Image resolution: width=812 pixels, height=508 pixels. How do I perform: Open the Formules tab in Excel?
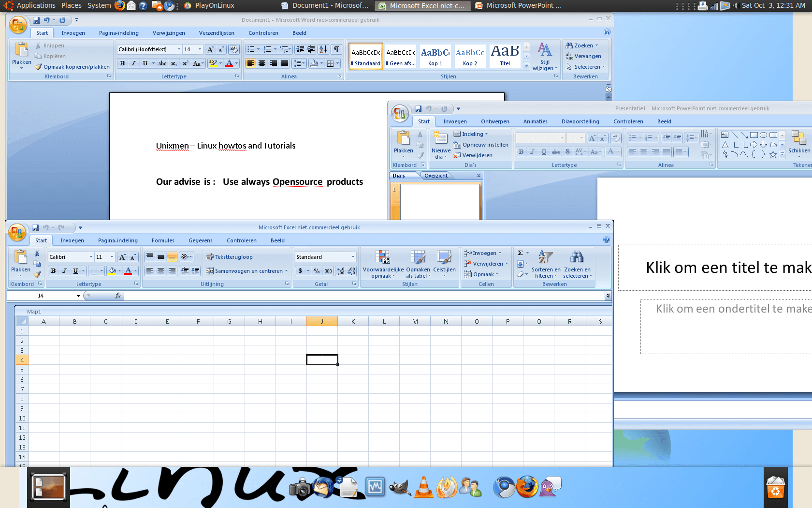(163, 240)
